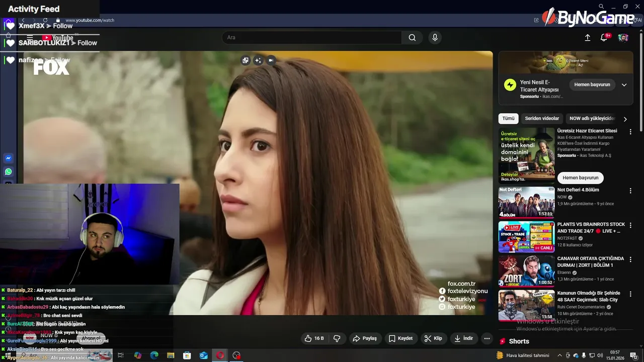The image size is (644, 362).
Task: Click the browser title bar search icon
Action: point(601,7)
